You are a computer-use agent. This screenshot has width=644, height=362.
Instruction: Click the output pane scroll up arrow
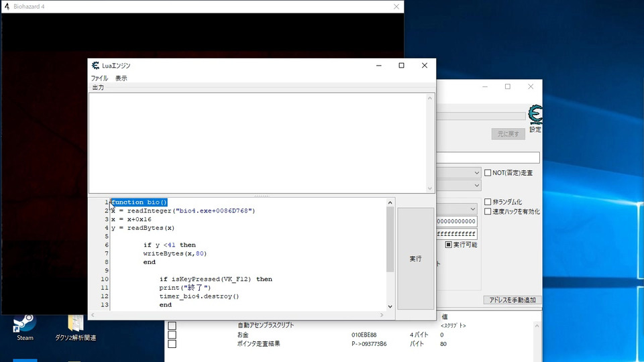pos(429,98)
